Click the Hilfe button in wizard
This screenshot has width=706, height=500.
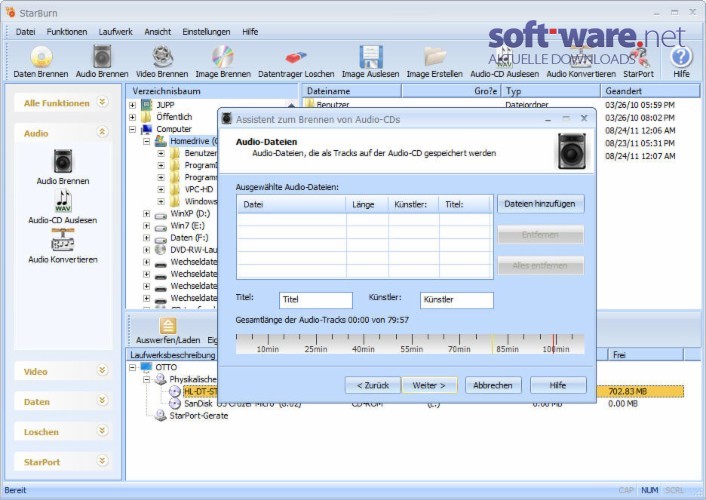pos(558,385)
